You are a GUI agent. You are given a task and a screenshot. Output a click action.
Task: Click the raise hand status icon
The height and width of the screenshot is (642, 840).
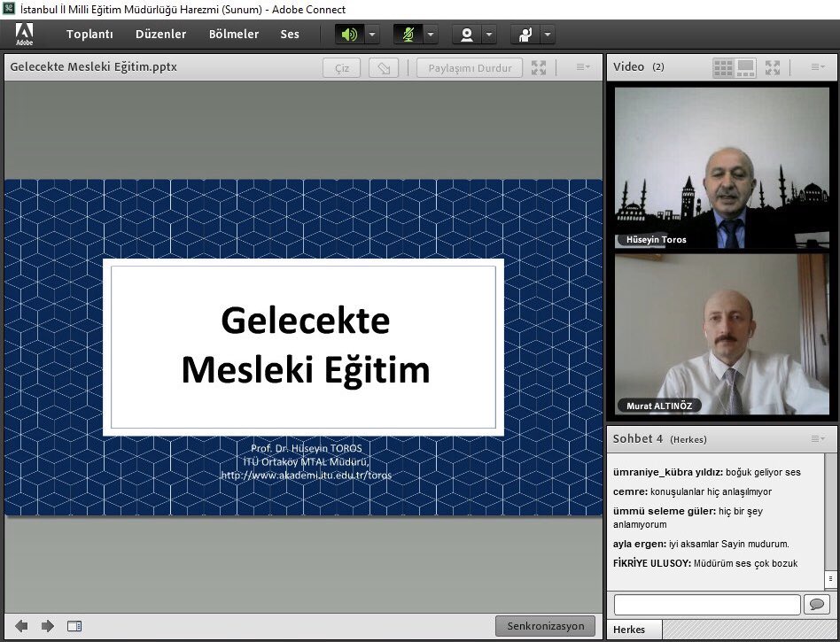click(525, 35)
